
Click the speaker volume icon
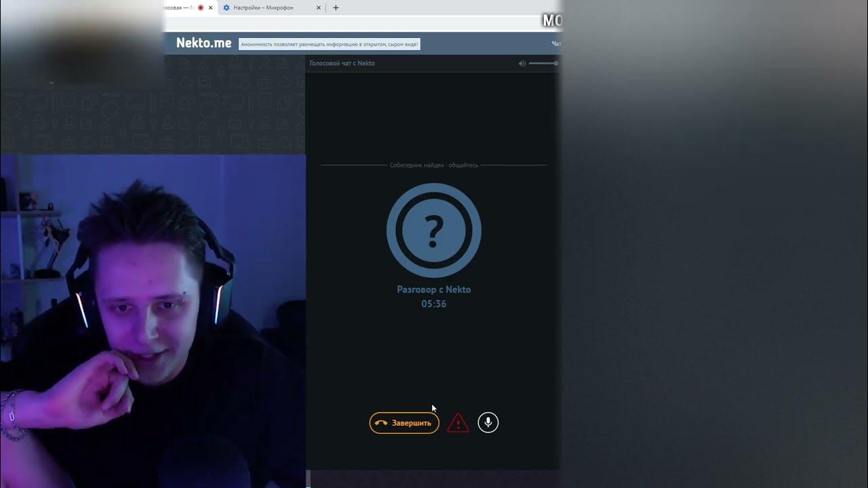[522, 63]
